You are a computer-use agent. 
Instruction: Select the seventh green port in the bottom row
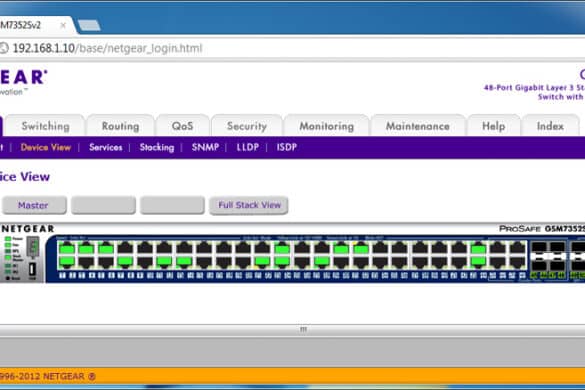pyautogui.click(x=321, y=262)
